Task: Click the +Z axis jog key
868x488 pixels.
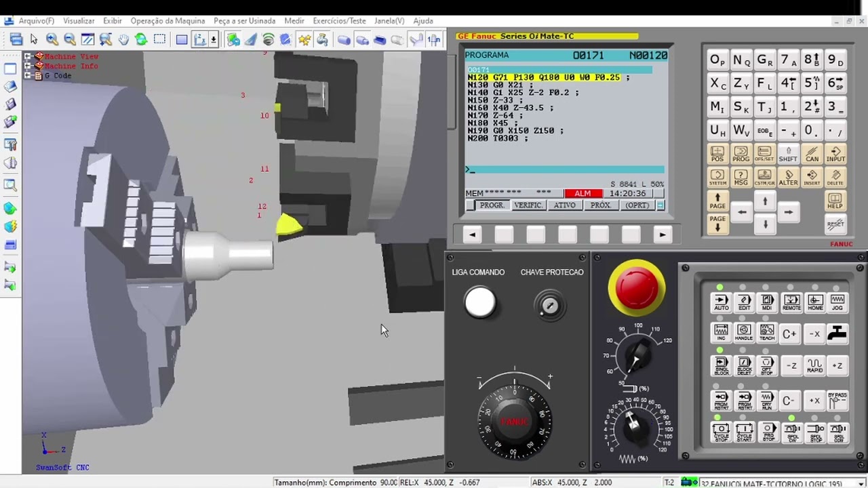Action: click(837, 366)
